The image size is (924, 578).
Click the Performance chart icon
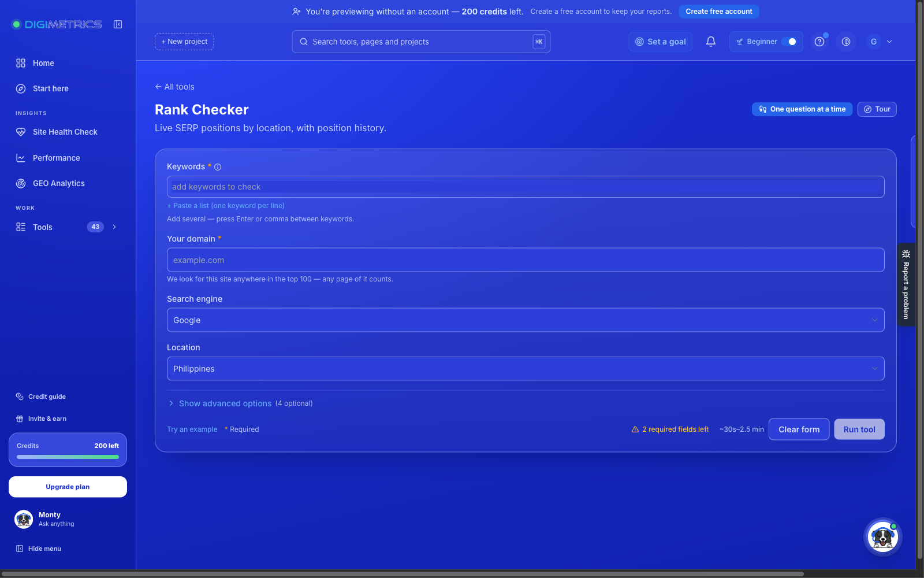(x=21, y=158)
